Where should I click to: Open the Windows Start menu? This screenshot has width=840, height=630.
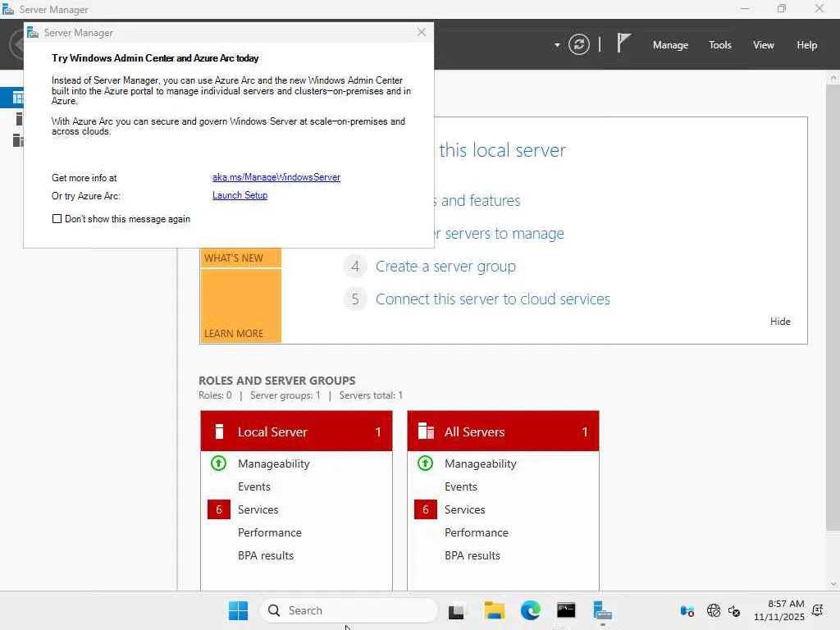238,610
